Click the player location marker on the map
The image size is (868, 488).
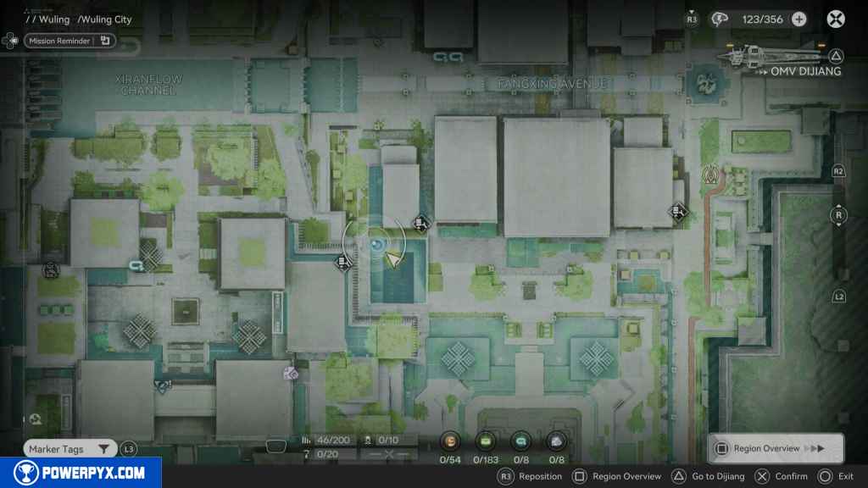[377, 245]
